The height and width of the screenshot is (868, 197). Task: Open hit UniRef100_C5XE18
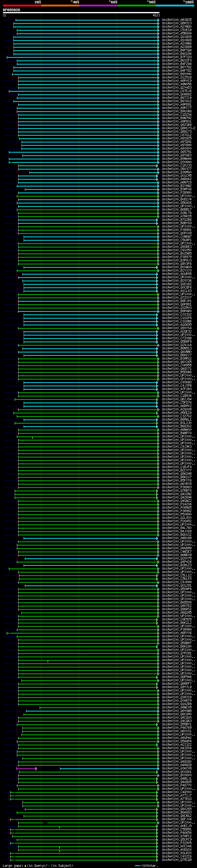[177, 30]
